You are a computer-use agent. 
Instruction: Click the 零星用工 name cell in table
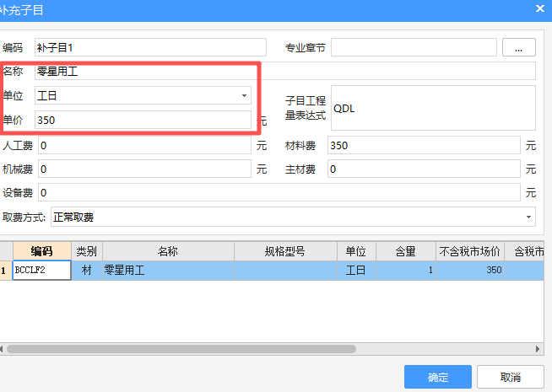point(168,270)
